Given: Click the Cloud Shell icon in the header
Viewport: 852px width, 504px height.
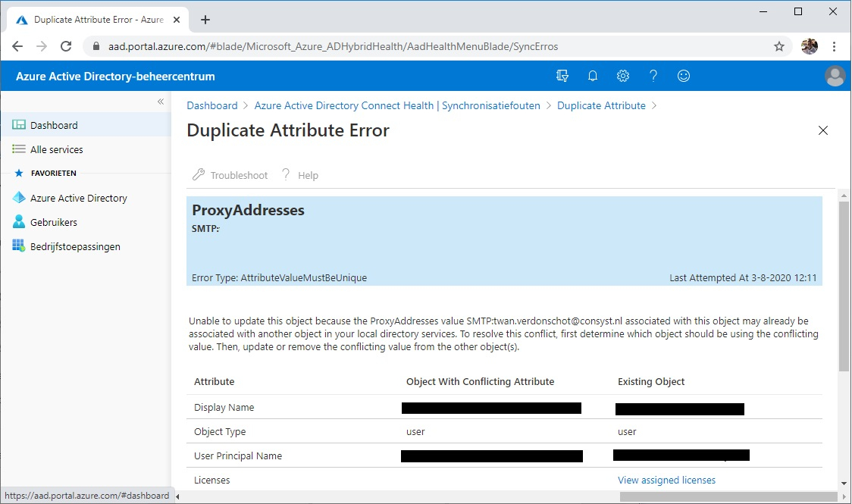Looking at the screenshot, I should (562, 76).
